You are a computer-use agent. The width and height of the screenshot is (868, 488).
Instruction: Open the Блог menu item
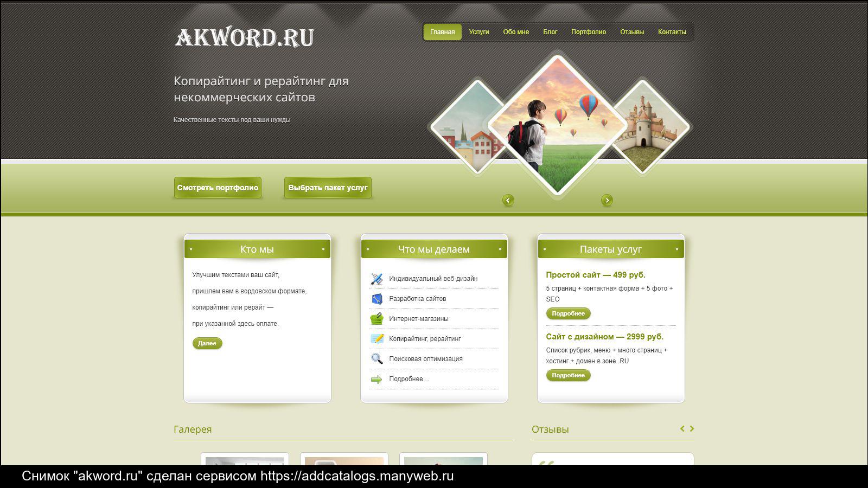(x=550, y=32)
